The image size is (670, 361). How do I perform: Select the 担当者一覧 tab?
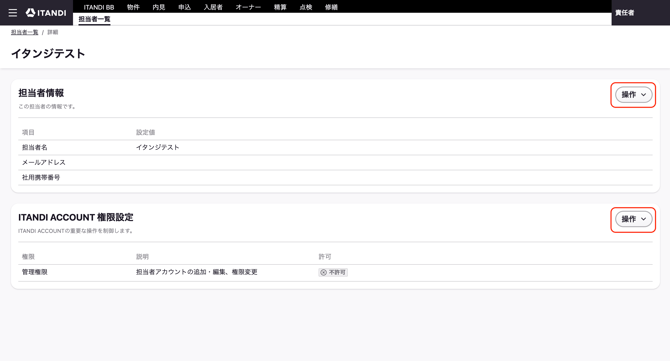(94, 19)
